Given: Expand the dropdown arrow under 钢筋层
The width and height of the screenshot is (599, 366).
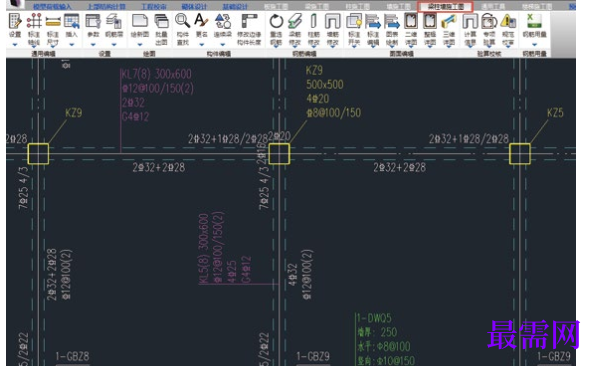Looking at the screenshot, I should [114, 45].
